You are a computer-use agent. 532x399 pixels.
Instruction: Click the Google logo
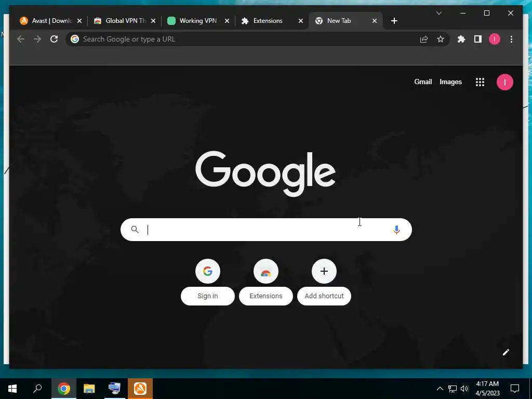coord(265,174)
